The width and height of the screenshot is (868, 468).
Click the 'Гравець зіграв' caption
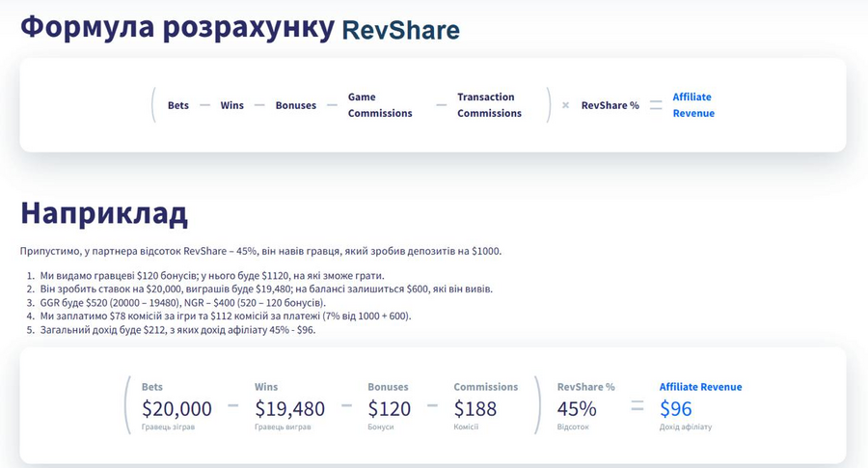tap(168, 427)
